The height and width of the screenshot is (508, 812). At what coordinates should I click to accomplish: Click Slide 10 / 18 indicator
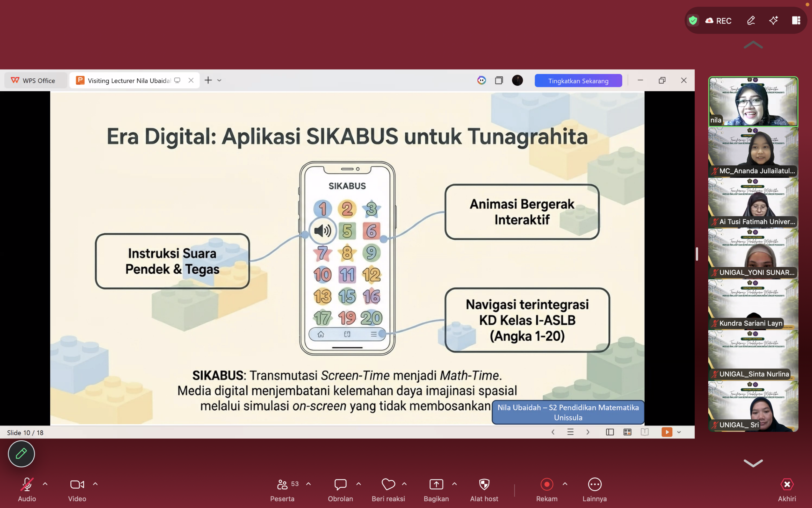[x=25, y=432]
